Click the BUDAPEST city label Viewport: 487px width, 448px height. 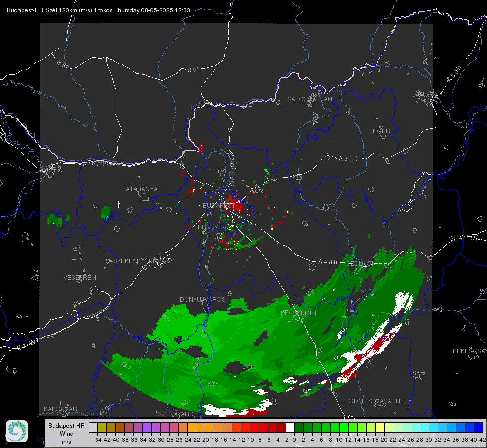point(219,205)
